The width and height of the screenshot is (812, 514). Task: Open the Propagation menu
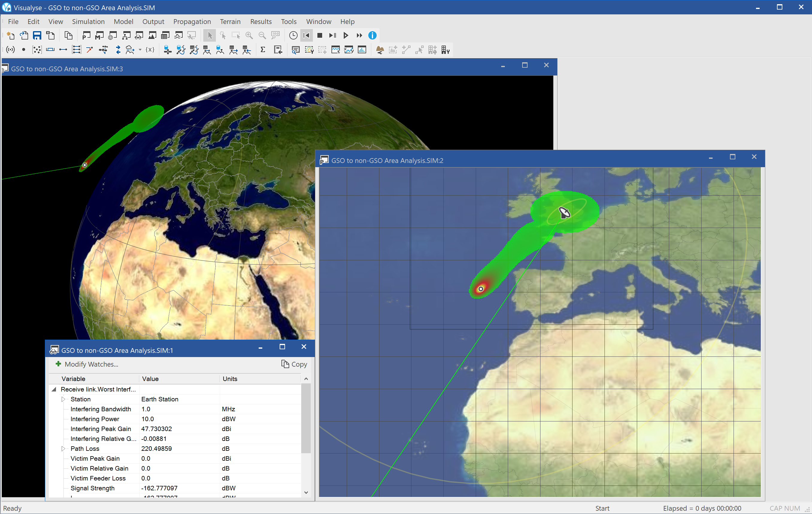pyautogui.click(x=192, y=22)
